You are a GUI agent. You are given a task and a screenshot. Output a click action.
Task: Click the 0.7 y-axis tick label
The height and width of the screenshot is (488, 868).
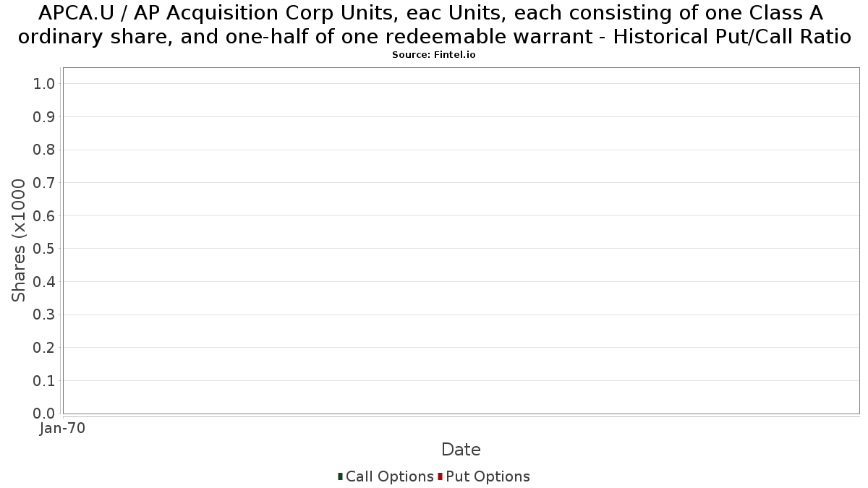pos(44,183)
